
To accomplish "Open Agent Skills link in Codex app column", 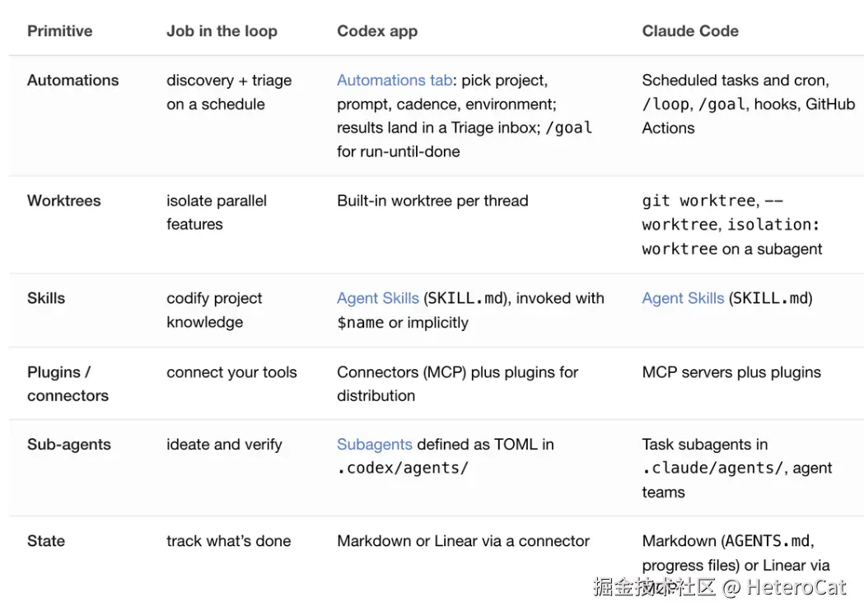I will (378, 298).
